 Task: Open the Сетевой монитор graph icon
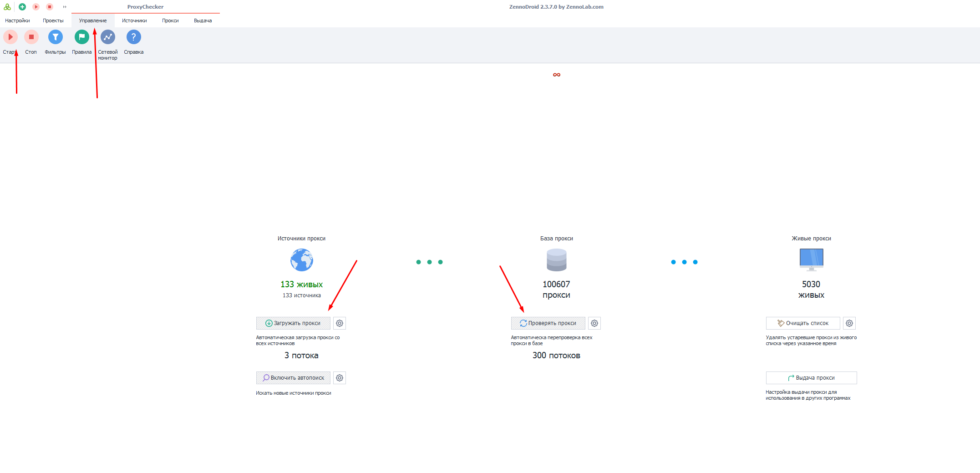click(x=107, y=37)
